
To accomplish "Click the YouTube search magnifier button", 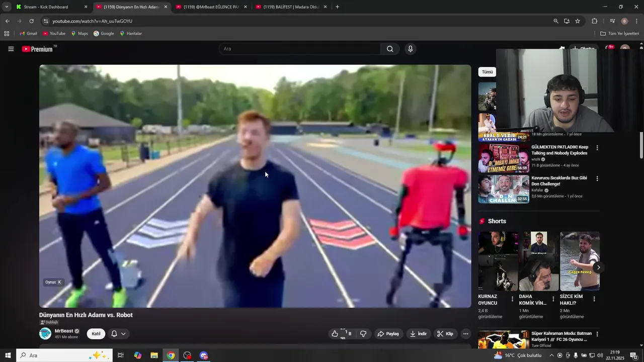I will click(390, 49).
